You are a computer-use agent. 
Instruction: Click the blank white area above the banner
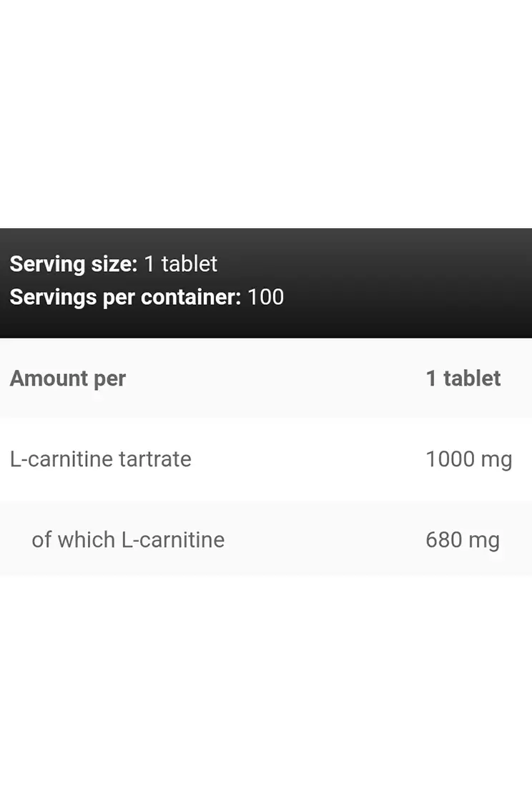(x=266, y=114)
